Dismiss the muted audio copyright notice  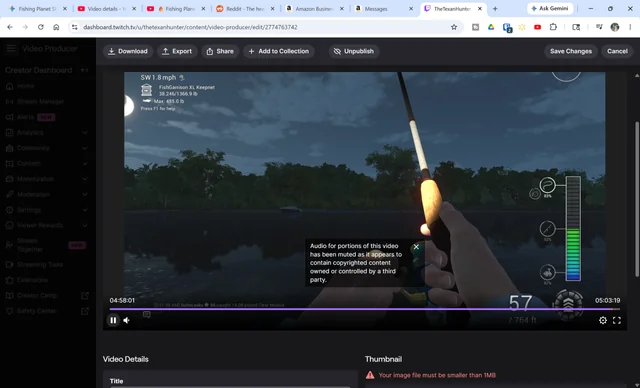(416, 247)
